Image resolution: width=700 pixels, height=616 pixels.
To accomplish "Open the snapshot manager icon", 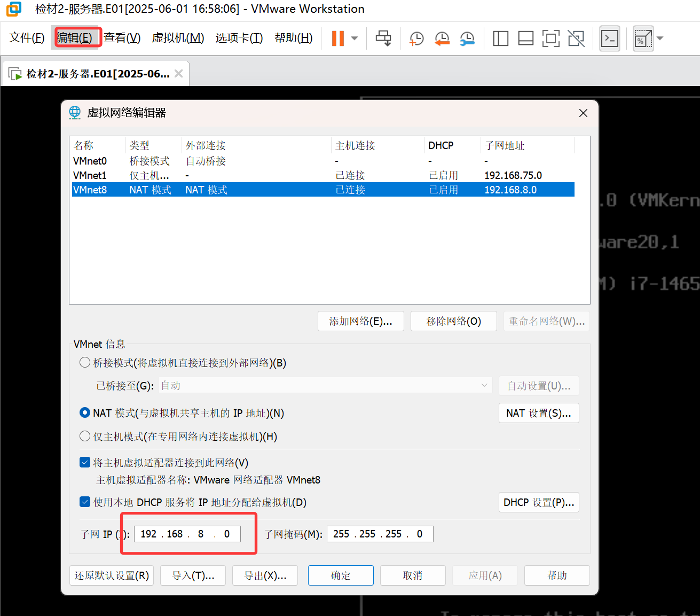I will coord(467,38).
